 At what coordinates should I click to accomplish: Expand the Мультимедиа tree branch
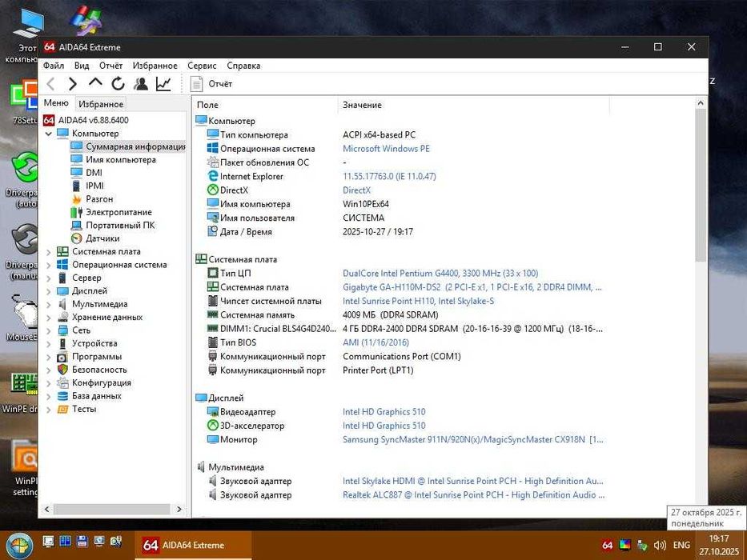coord(48,304)
